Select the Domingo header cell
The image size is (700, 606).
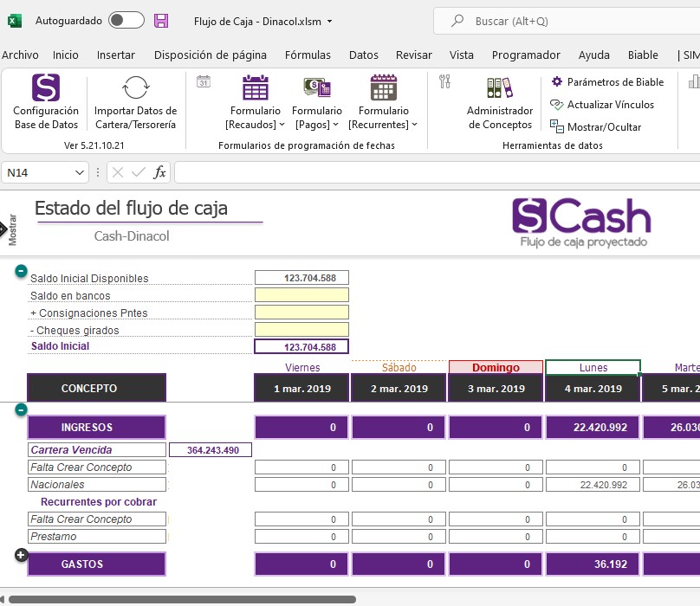click(x=496, y=367)
